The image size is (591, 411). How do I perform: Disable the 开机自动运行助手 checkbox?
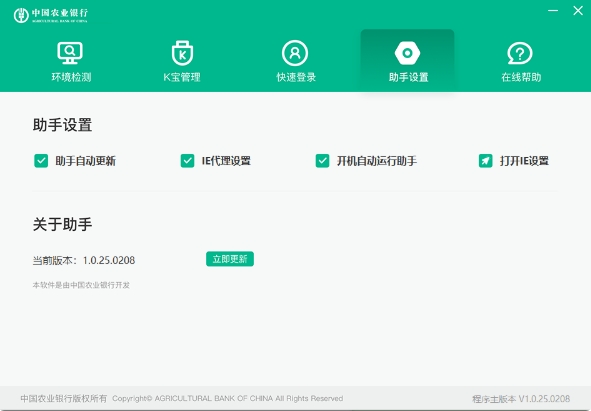(x=322, y=161)
